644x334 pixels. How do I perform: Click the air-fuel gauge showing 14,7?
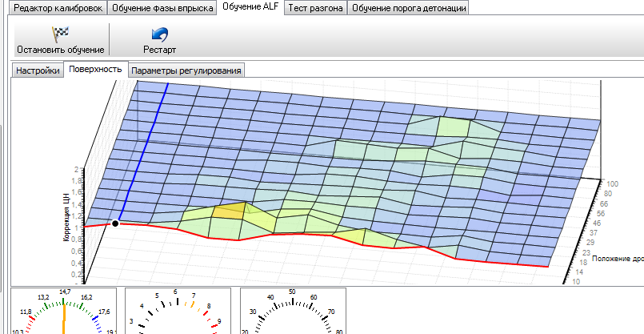point(63,312)
